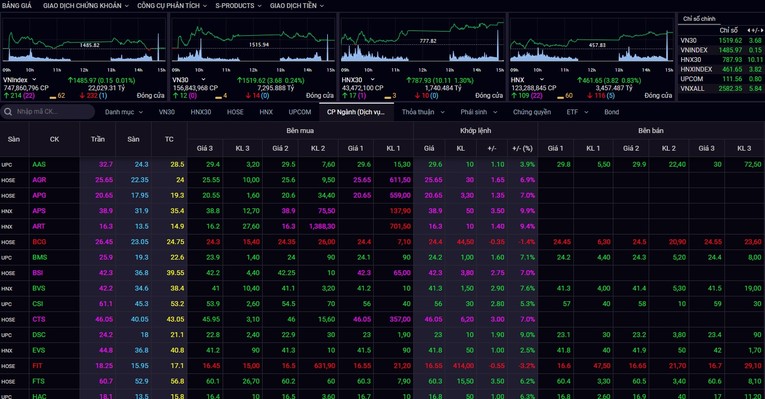The height and width of the screenshot is (399, 765).
Task: Select HNX30 row in Chỉ số chính panel
Action: point(721,60)
